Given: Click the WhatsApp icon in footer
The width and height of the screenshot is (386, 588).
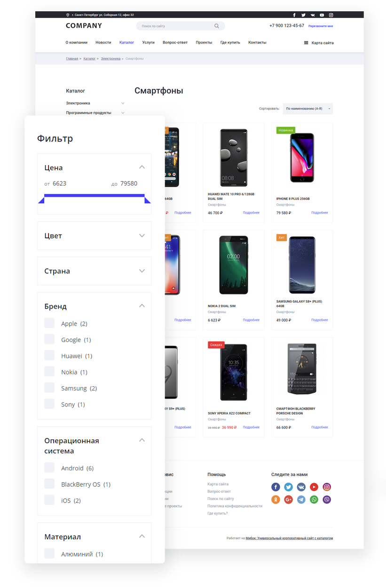Looking at the screenshot, I should click(x=314, y=500).
